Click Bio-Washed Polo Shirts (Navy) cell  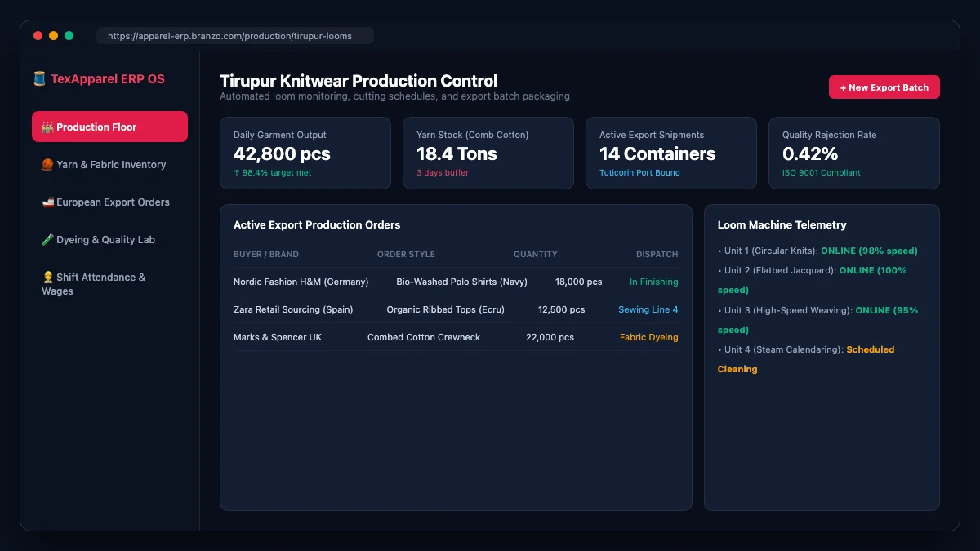[462, 282]
